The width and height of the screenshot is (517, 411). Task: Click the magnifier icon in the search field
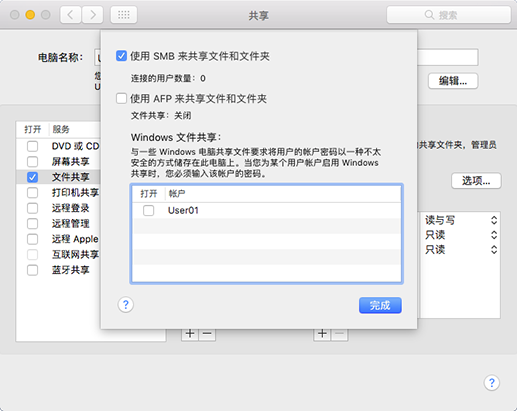(429, 15)
